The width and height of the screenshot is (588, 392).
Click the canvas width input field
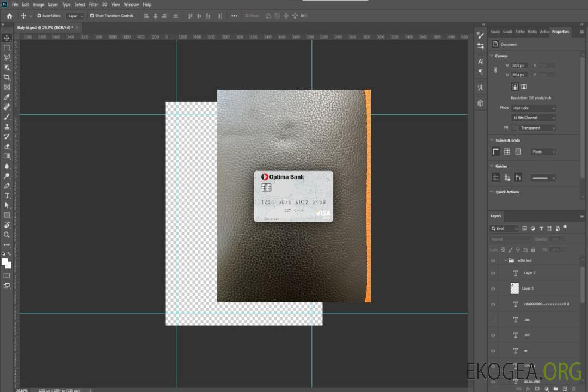(x=519, y=65)
